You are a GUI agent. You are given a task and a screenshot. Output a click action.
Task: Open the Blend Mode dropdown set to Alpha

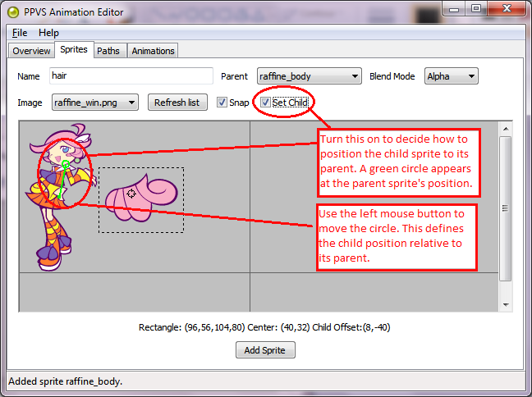452,76
